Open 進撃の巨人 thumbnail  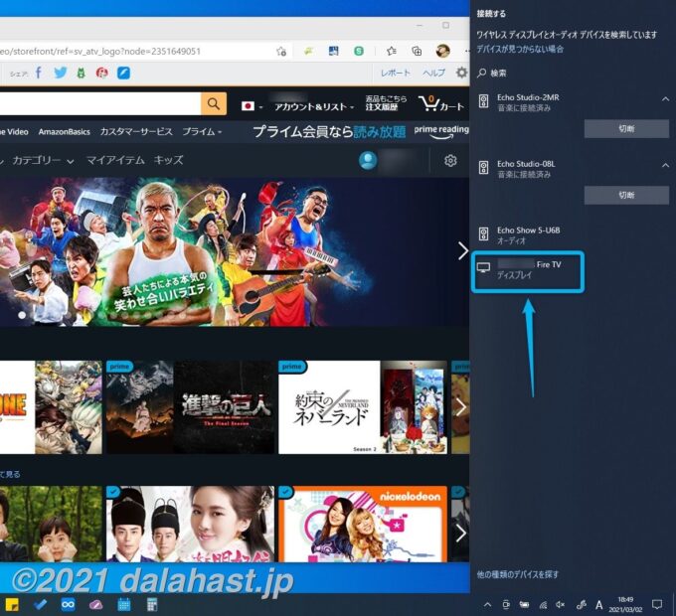[x=190, y=407]
